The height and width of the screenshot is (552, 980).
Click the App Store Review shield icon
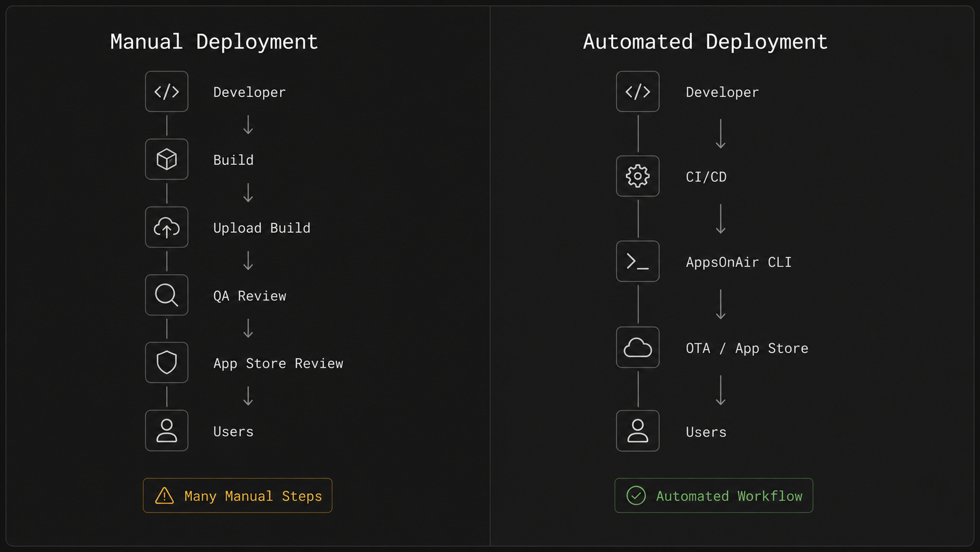click(x=166, y=363)
